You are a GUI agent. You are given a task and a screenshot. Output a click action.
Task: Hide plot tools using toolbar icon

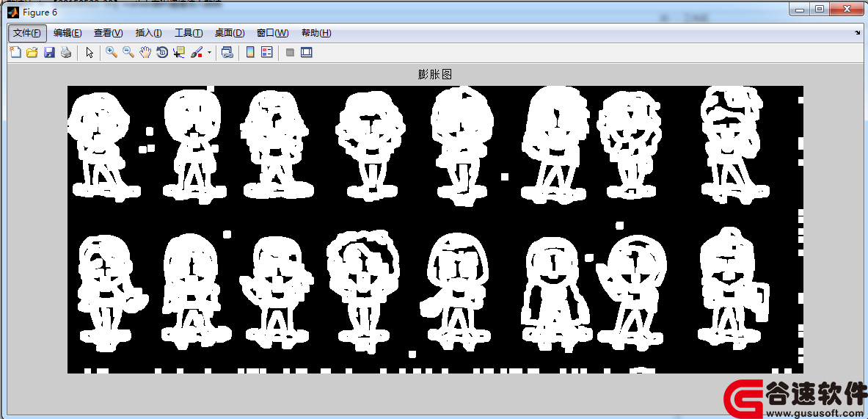(x=290, y=53)
